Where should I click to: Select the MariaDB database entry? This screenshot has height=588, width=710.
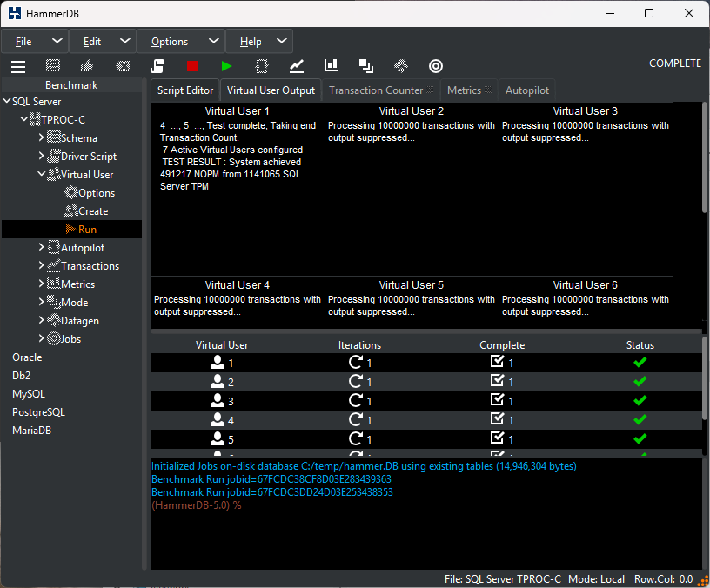point(31,430)
